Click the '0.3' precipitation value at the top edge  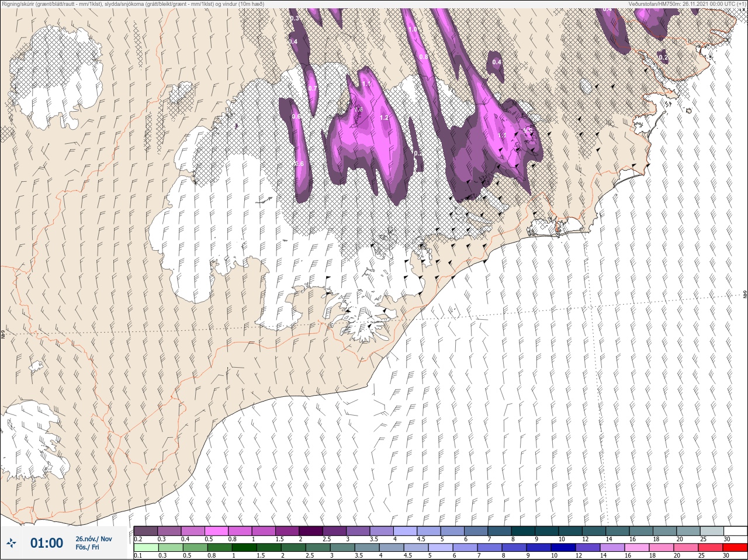[294, 19]
